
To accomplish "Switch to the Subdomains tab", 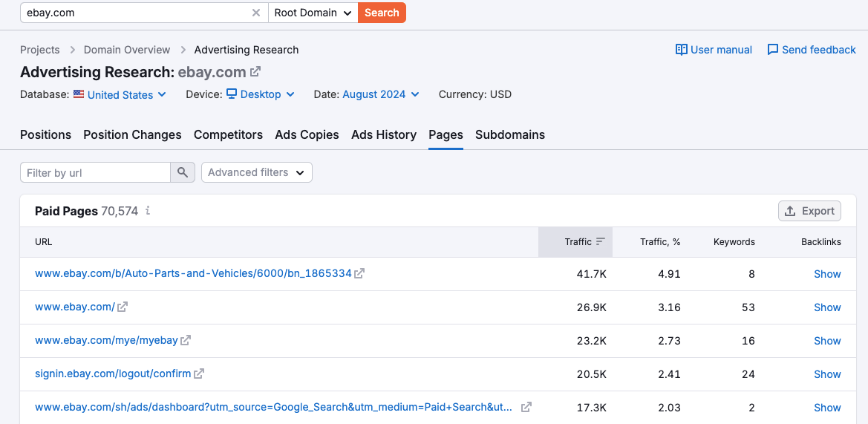I will 510,135.
